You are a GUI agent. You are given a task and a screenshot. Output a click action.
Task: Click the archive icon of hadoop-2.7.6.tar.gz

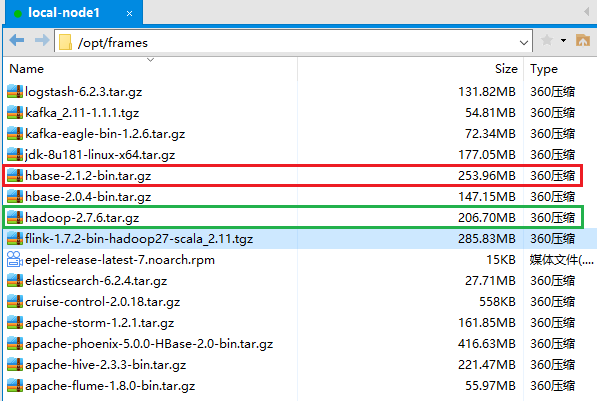tap(15, 217)
